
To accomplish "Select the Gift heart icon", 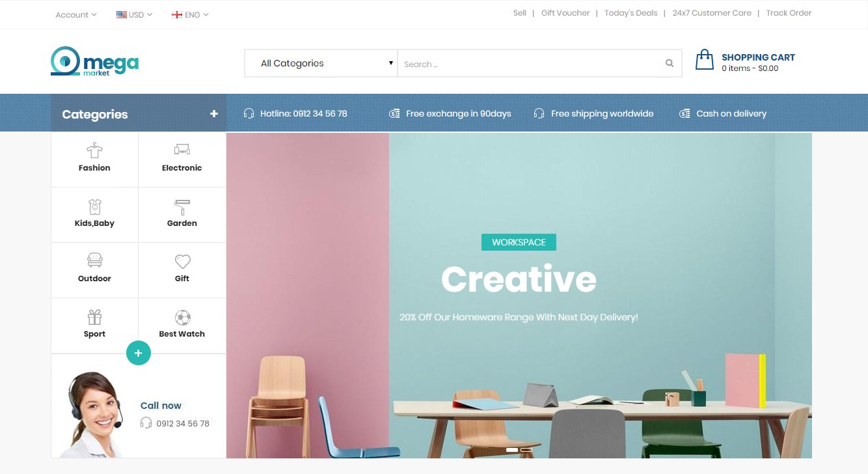I will (182, 262).
